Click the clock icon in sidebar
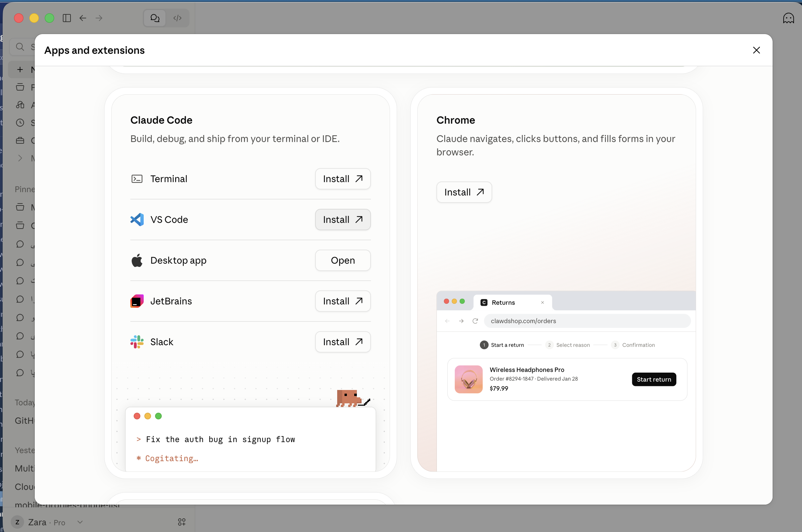This screenshot has width=802, height=532. coord(20,123)
